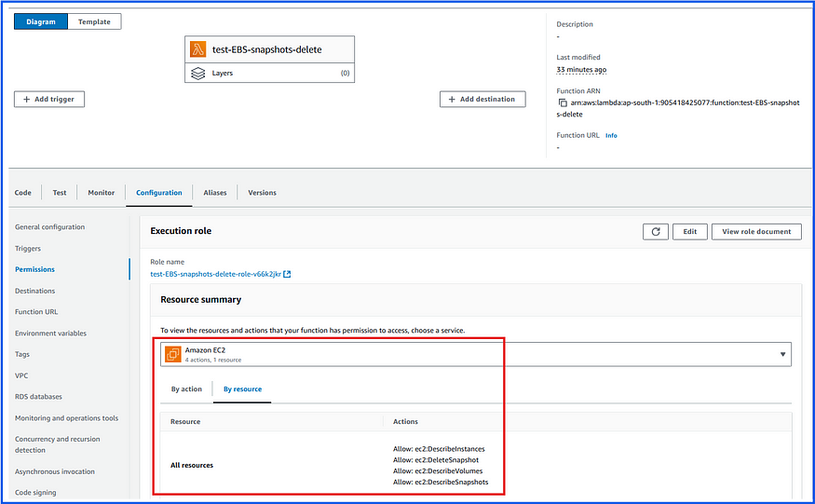Open Triggers in side menu

(x=28, y=248)
